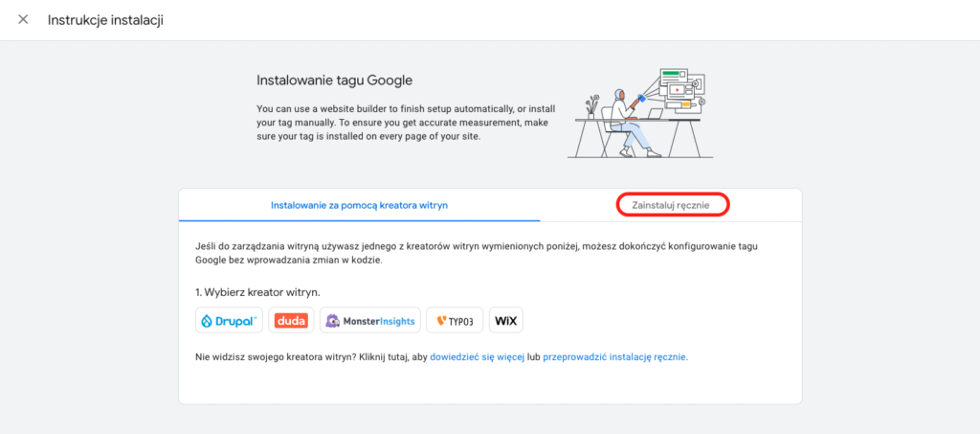Pick the MonsterInsights builder option

coord(369,321)
